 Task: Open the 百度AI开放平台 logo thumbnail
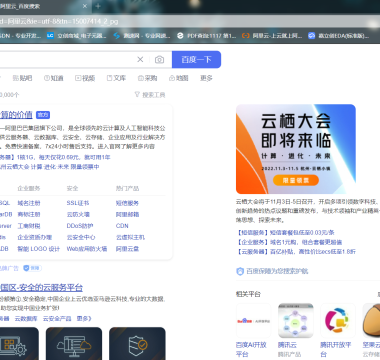click(x=253, y=321)
